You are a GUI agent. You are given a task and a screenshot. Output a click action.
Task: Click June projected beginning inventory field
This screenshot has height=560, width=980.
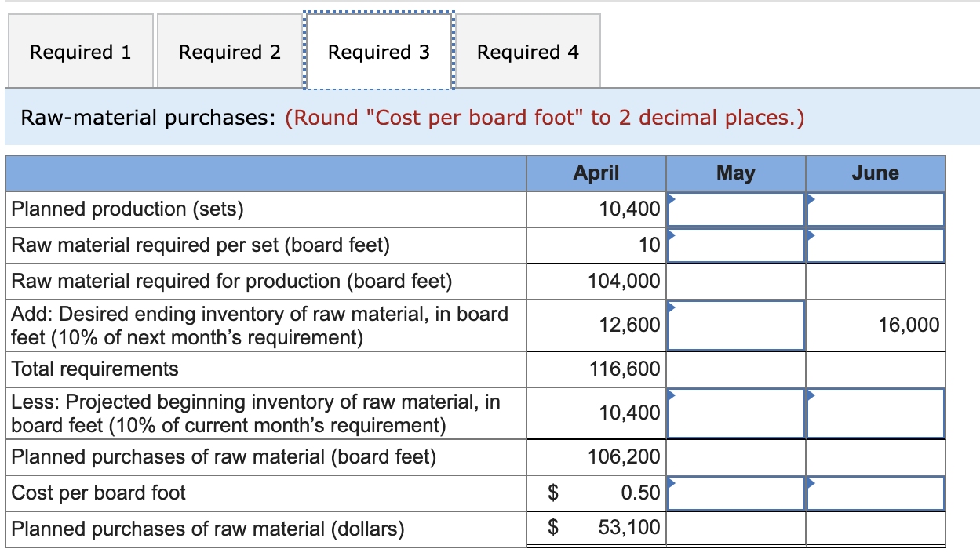click(x=876, y=413)
